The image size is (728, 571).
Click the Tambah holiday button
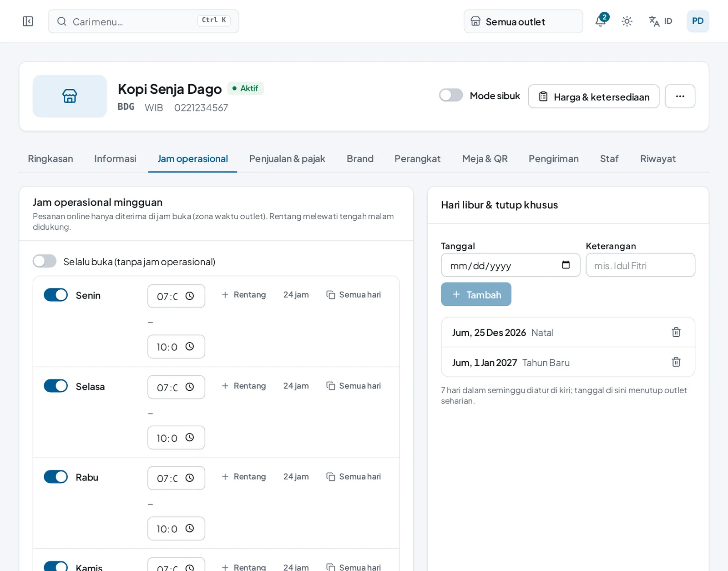tap(476, 294)
